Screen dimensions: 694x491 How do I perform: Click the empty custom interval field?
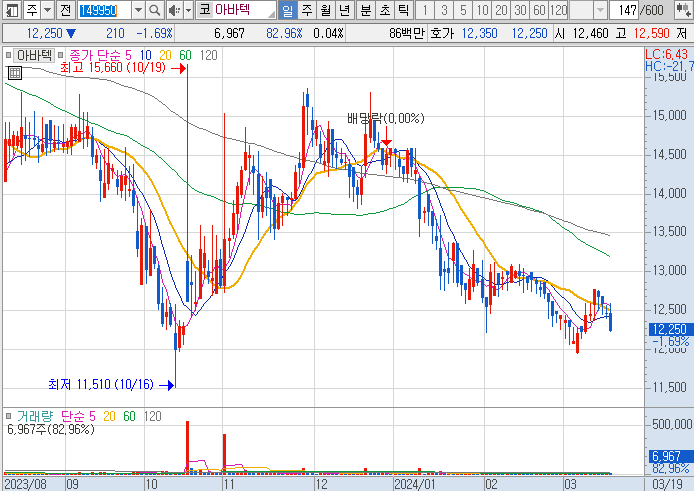coord(582,10)
